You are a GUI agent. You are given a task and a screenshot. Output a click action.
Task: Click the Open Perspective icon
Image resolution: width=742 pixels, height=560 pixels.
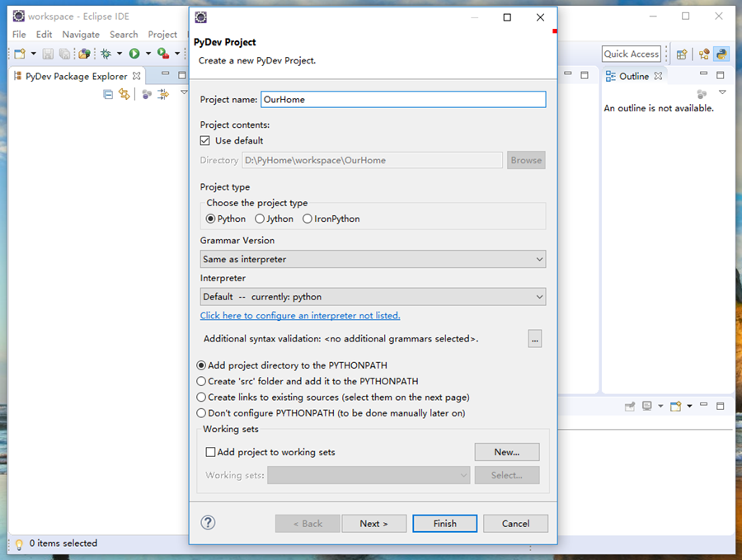(x=682, y=54)
